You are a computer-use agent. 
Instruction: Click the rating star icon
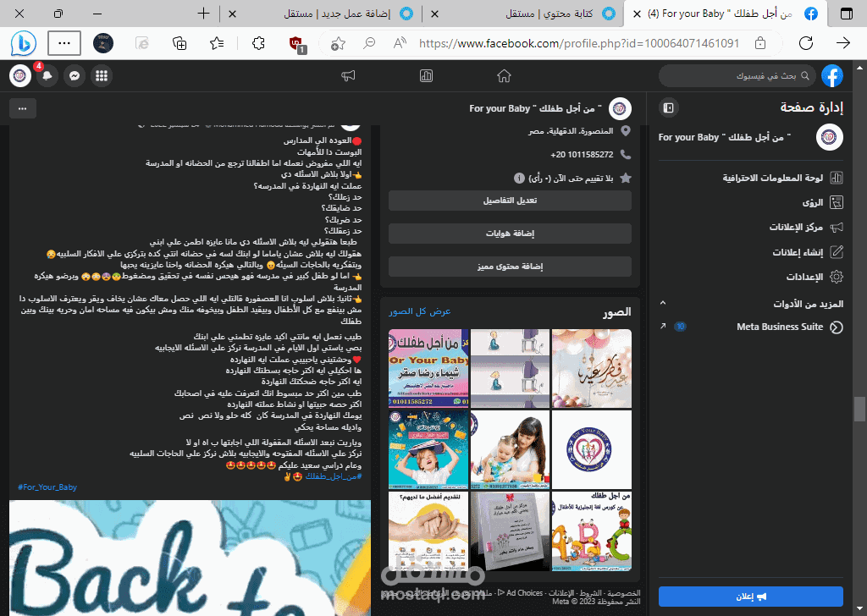626,178
